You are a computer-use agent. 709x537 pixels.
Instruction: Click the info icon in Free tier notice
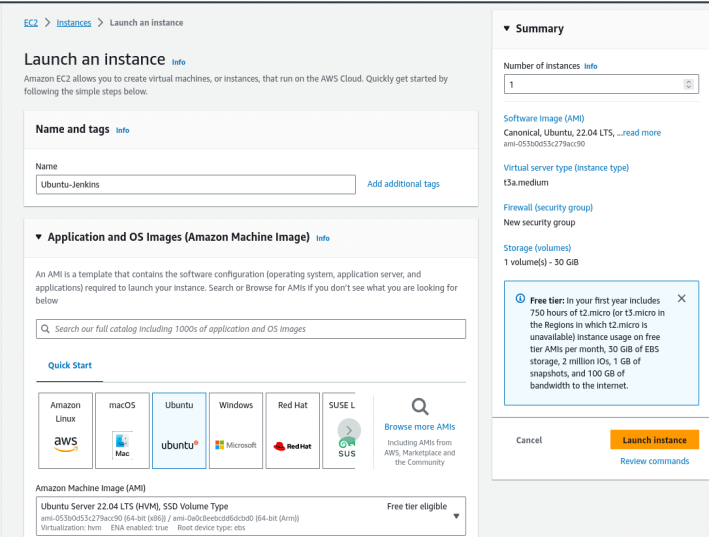(x=520, y=299)
